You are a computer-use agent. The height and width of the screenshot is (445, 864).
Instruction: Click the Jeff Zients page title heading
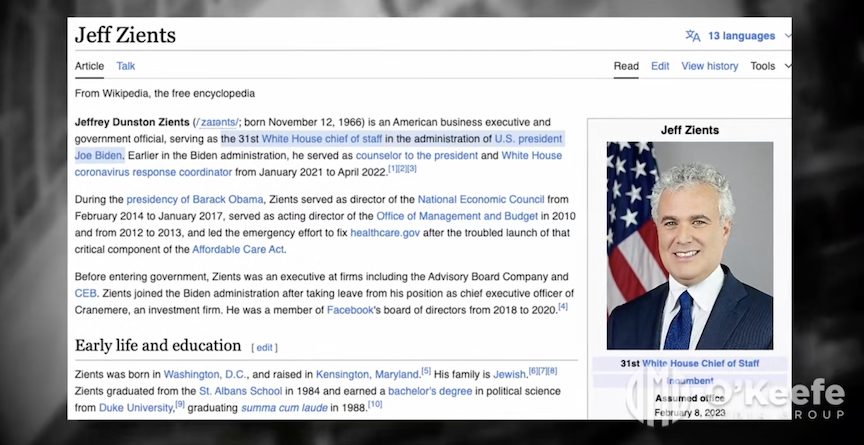[x=125, y=35]
